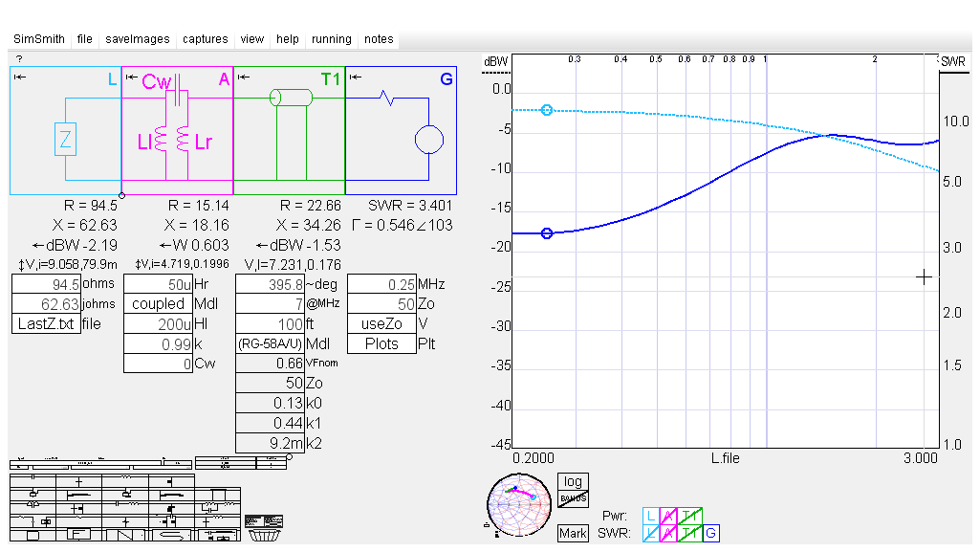Viewport: 980px width, 552px height.
Task: Open the captures menu
Action: coord(205,39)
